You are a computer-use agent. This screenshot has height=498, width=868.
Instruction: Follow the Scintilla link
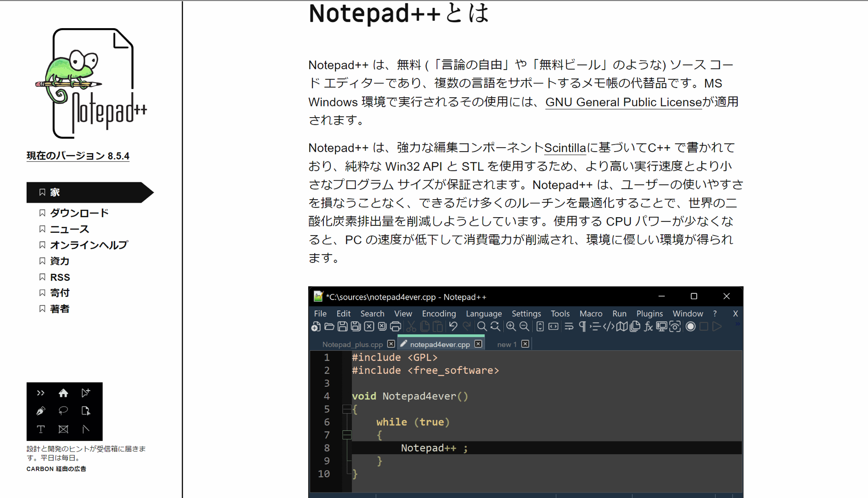[565, 148]
